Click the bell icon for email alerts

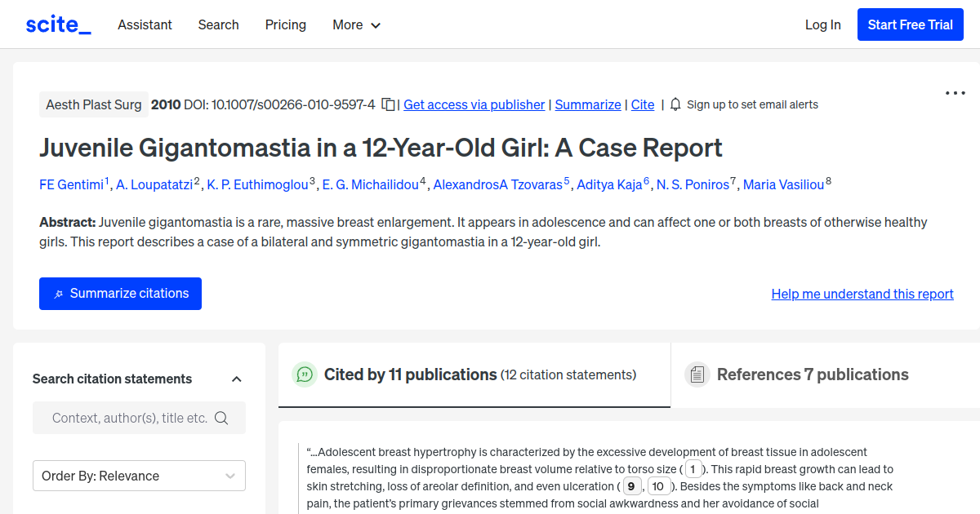pos(675,104)
